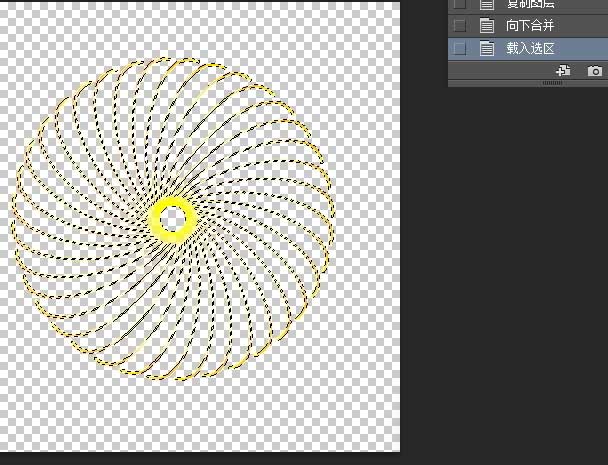Set history brush source at 复制图层
Screen dimensions: 608x465
459,4
